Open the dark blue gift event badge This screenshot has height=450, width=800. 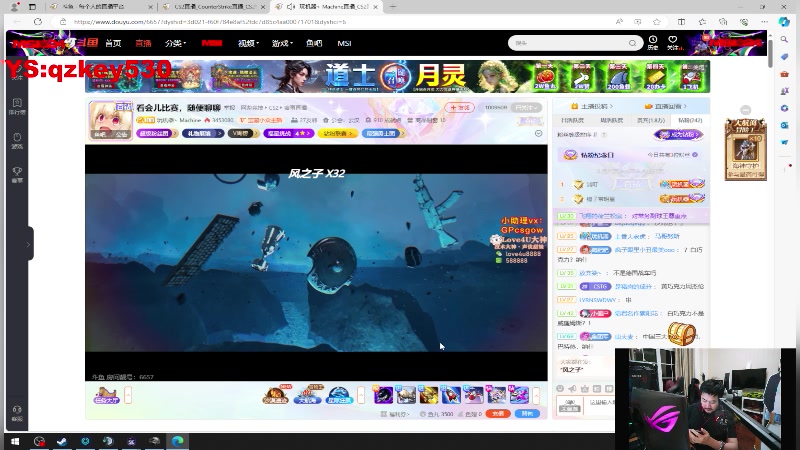202,133
